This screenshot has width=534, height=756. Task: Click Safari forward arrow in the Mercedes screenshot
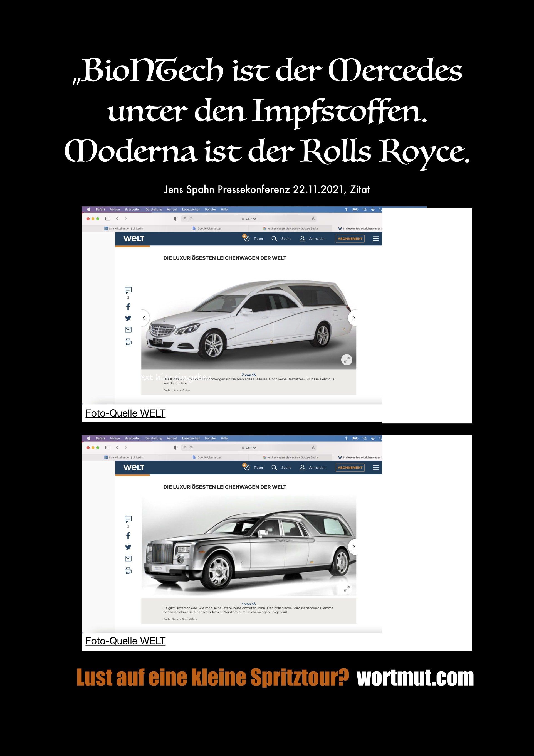click(125, 219)
